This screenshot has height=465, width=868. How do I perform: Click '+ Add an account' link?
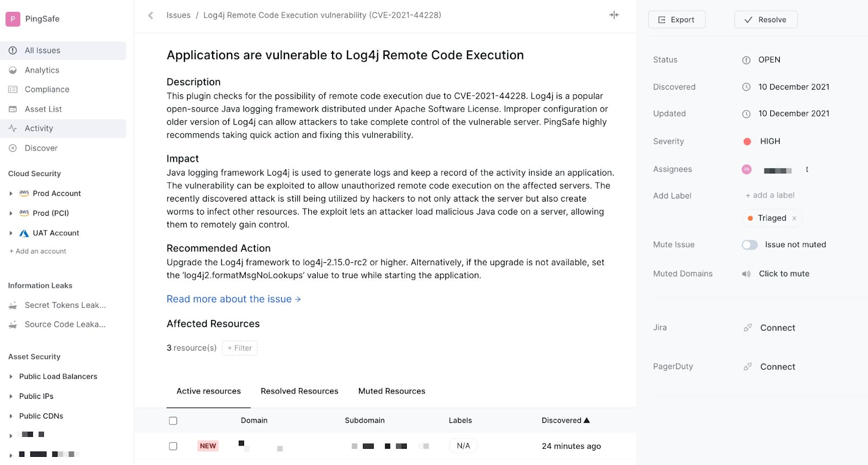[x=38, y=251]
